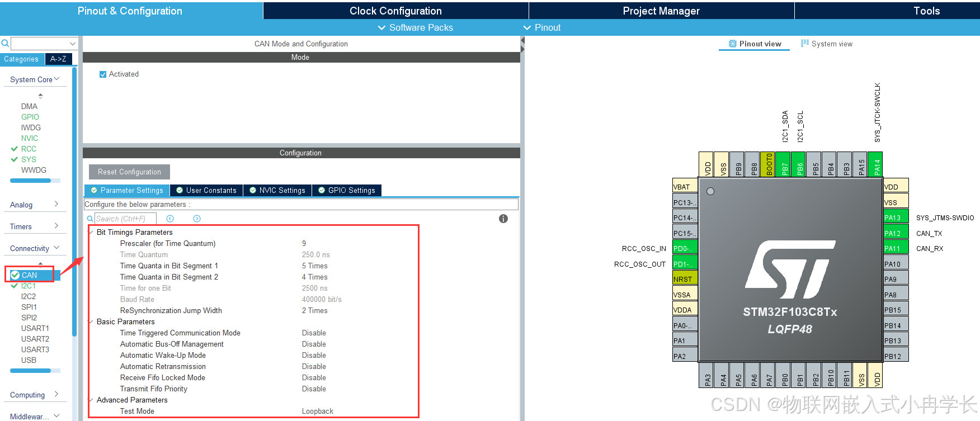This screenshot has height=421, width=980.
Task: Click the categories panel vertical scrollbar
Action: pos(74,201)
